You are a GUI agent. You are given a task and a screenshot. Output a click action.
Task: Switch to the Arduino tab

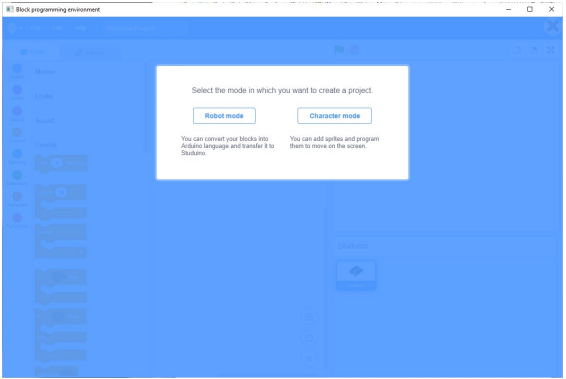point(90,52)
